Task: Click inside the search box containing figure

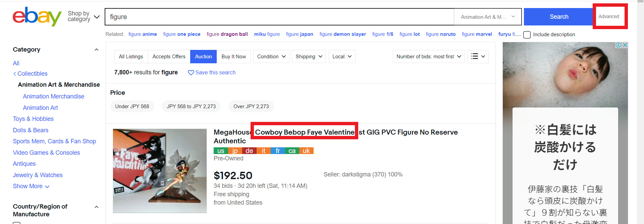Action: 279,17
